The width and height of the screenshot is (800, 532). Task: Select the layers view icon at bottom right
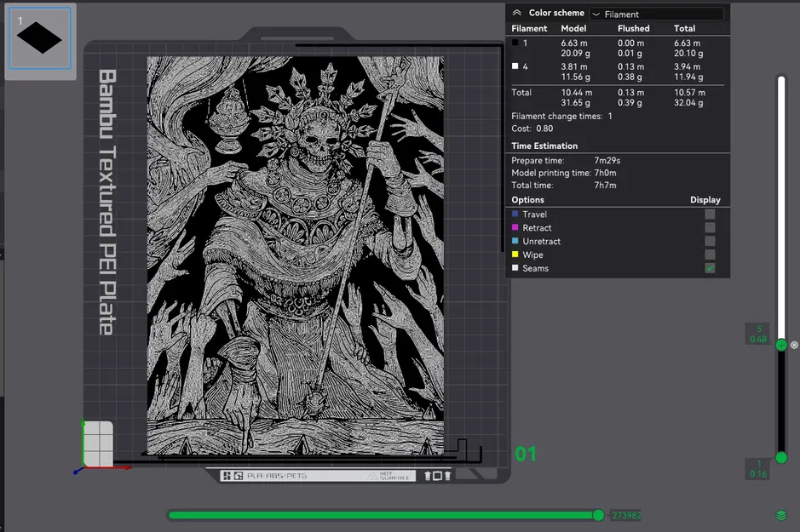[x=780, y=514]
